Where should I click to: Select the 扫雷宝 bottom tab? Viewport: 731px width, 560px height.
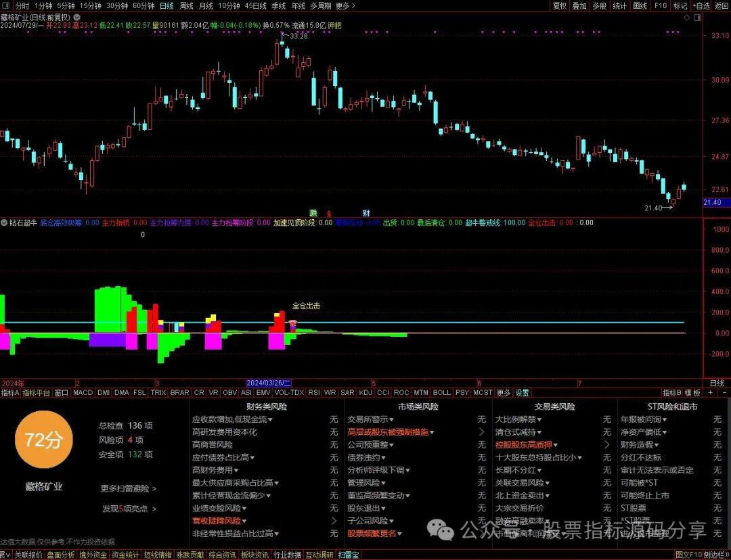[x=349, y=555]
